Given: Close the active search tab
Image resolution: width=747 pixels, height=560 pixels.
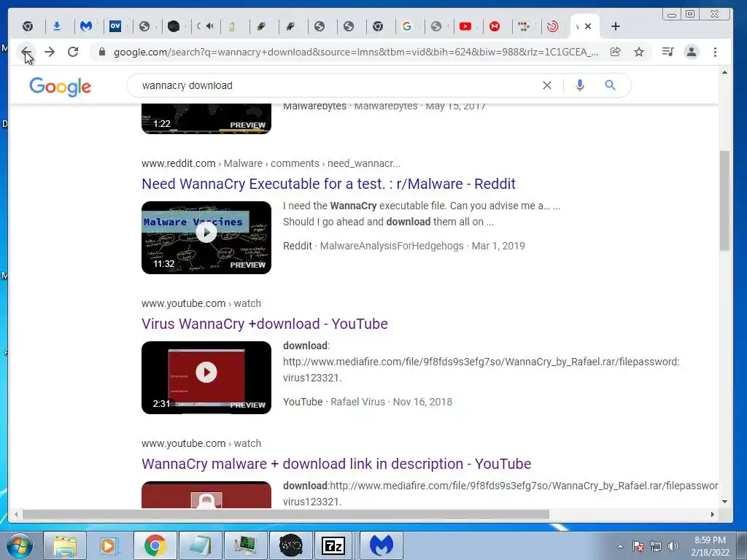Looking at the screenshot, I should [588, 26].
